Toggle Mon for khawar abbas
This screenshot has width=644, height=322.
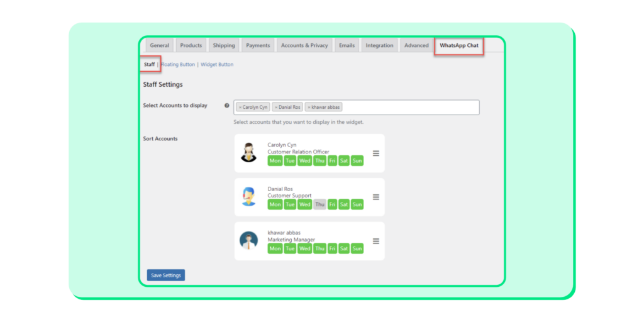(x=275, y=248)
